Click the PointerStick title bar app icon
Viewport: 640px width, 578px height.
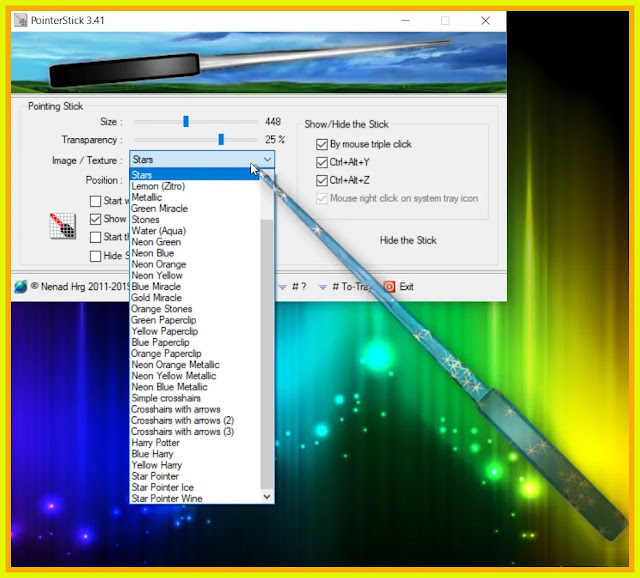tap(20, 20)
